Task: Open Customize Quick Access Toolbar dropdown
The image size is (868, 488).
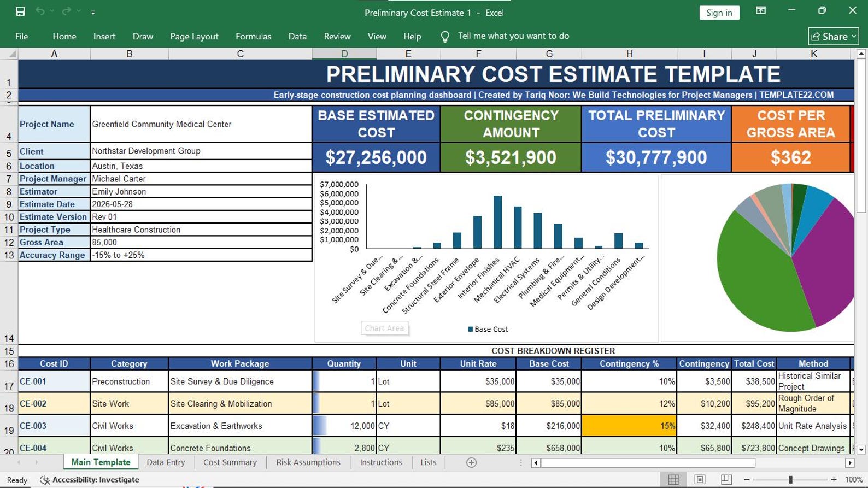Action: 93,12
